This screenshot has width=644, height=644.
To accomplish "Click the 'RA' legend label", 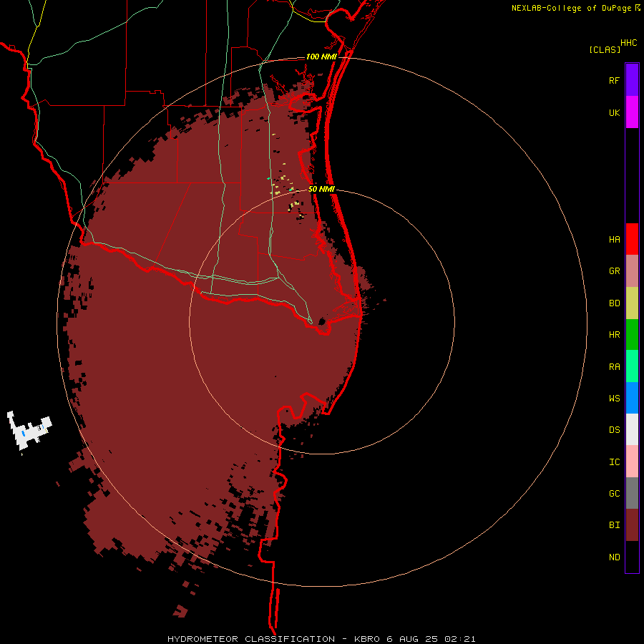I will click(614, 367).
